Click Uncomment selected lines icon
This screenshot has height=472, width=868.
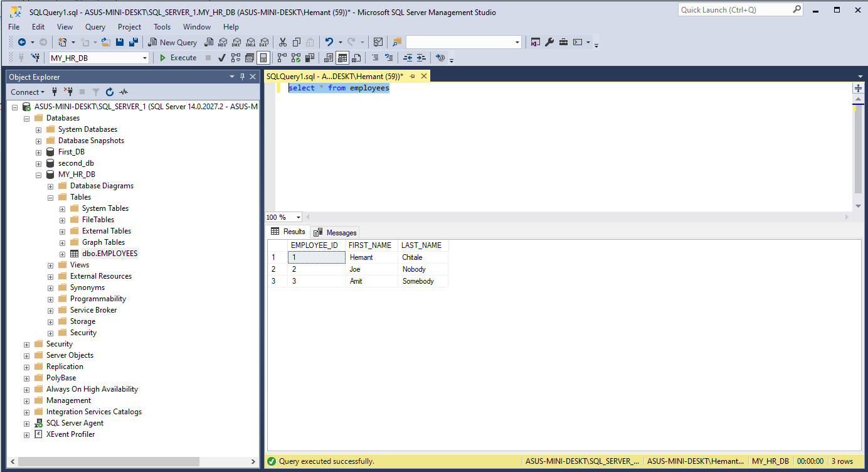click(389, 58)
